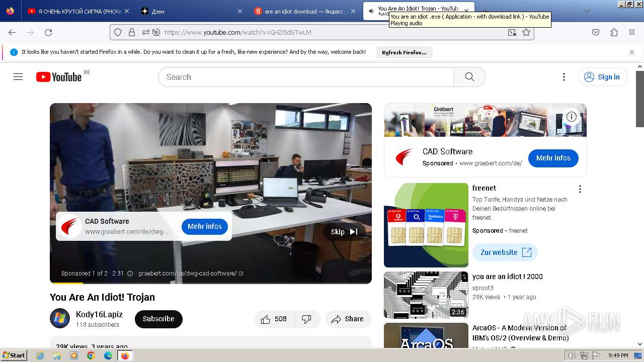
Task: Click the system tray volume icon
Action: coord(572,355)
